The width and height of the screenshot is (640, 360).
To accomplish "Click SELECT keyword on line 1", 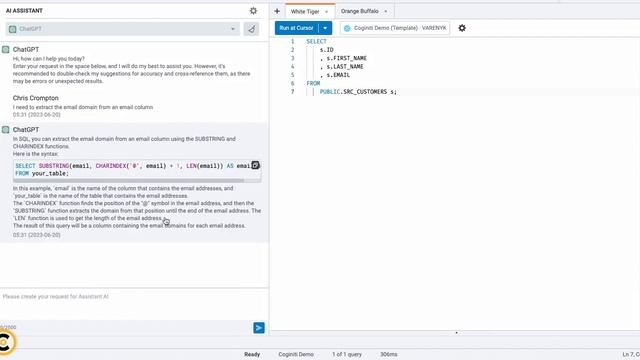I will tap(316, 42).
